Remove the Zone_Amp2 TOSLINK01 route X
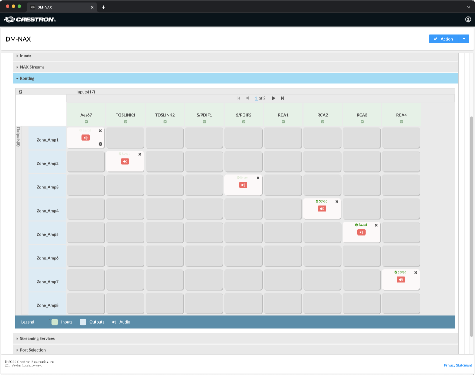 140,154
